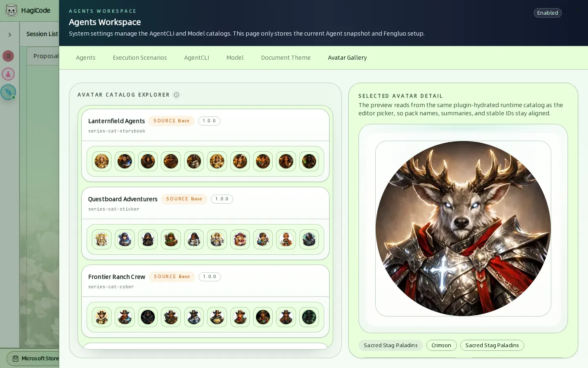Open the pink chess piece sidebar icon
The image size is (588, 368).
[x=8, y=74]
